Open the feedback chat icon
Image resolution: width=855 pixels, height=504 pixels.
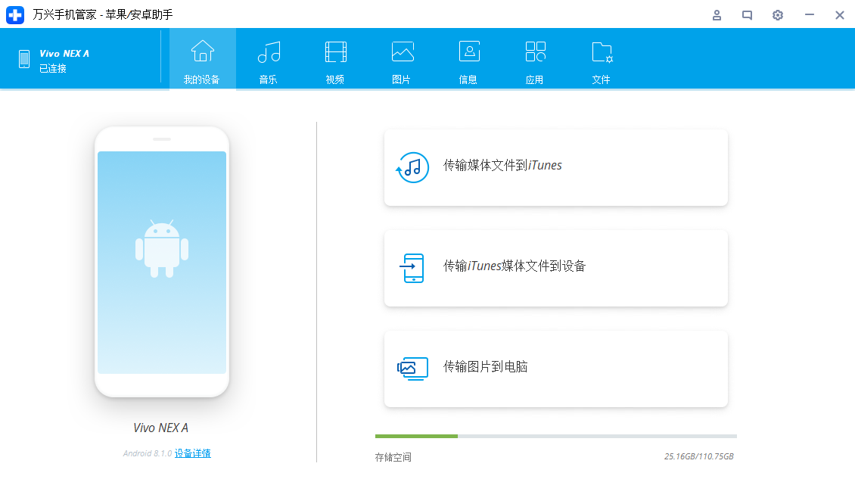coord(747,15)
